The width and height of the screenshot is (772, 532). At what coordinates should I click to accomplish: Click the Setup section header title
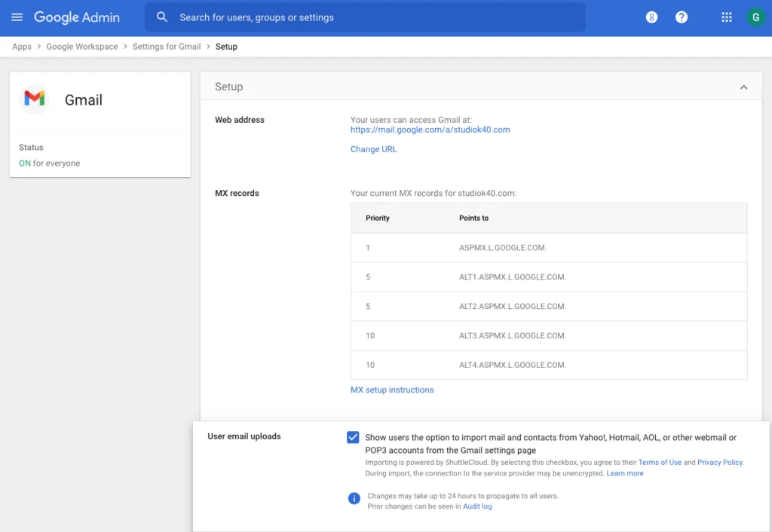229,87
